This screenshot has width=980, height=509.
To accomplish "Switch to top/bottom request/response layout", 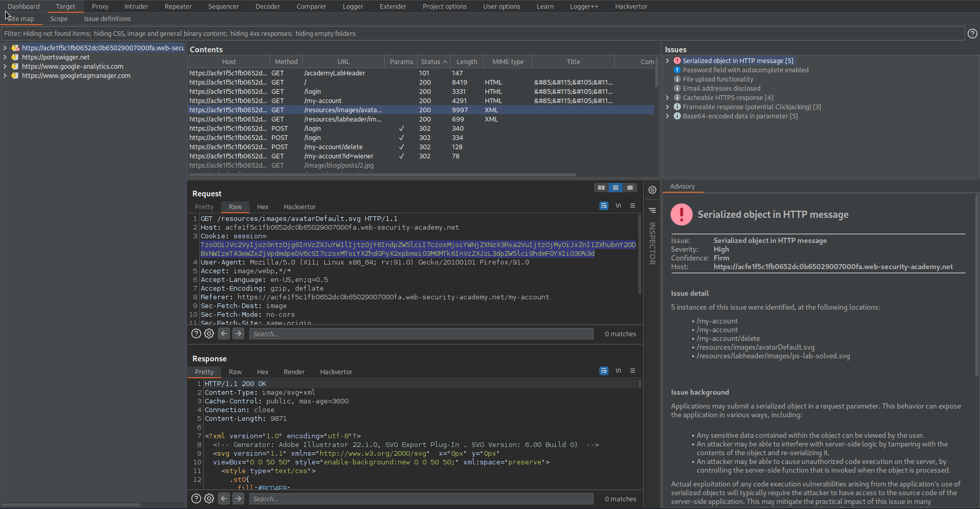I will pos(615,188).
